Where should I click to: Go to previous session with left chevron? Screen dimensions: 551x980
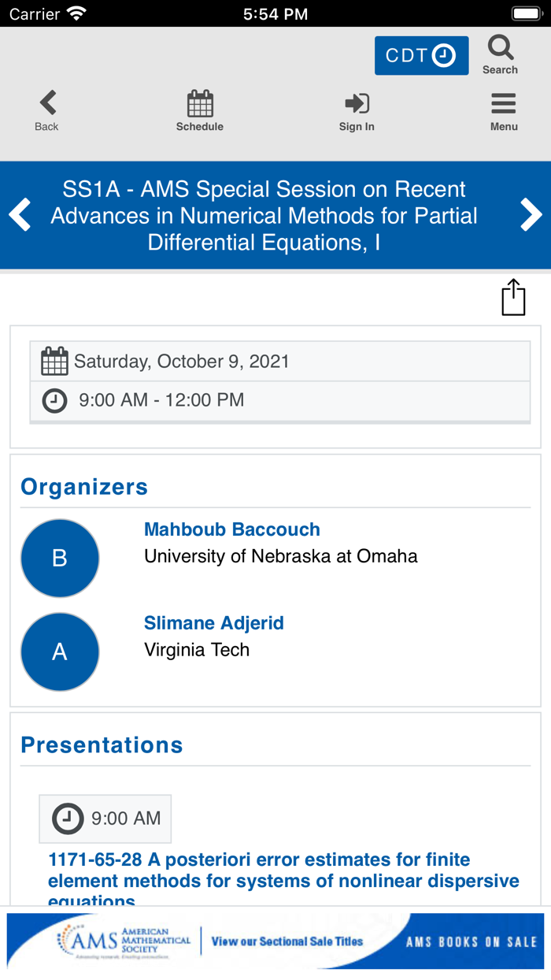tap(20, 215)
